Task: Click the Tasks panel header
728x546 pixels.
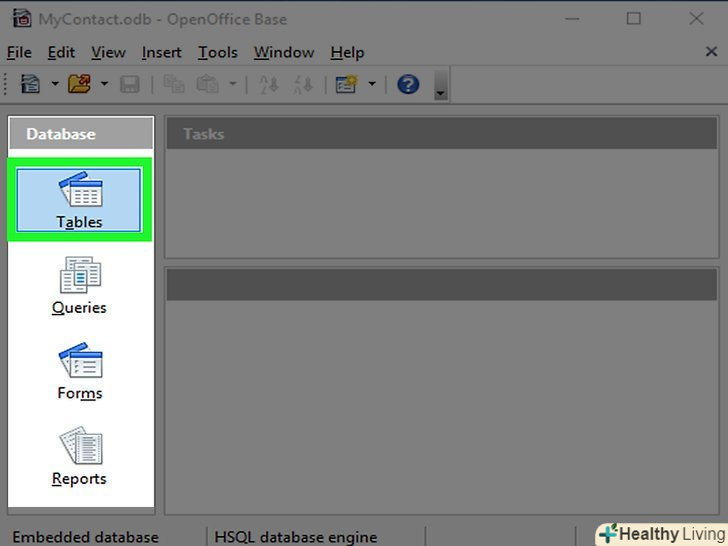Action: click(x=442, y=134)
